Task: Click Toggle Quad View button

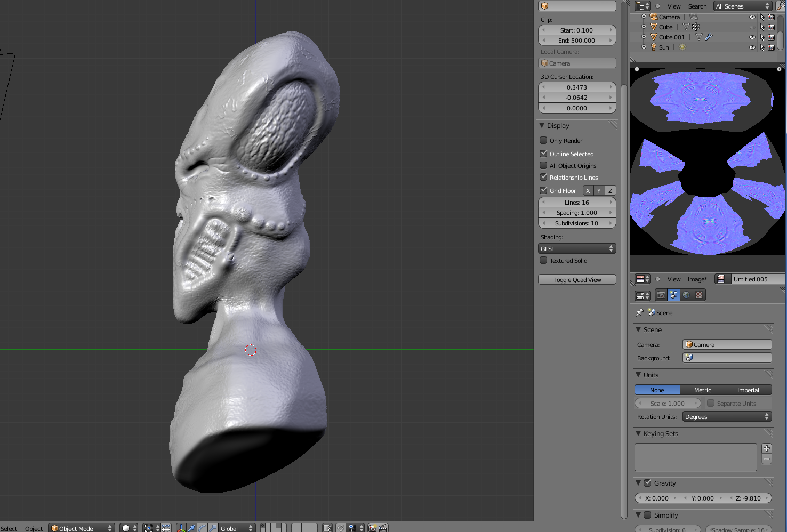Action: 577,279
